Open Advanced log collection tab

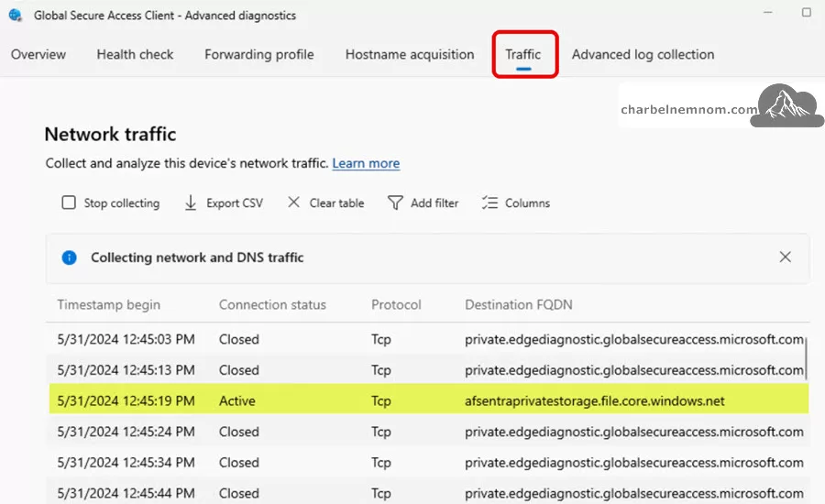point(643,55)
